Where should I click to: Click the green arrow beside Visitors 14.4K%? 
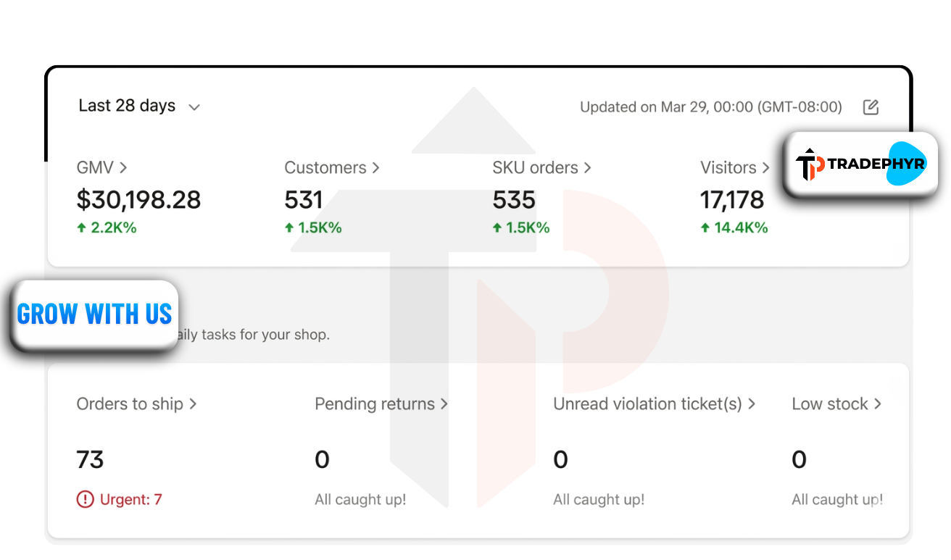point(705,227)
